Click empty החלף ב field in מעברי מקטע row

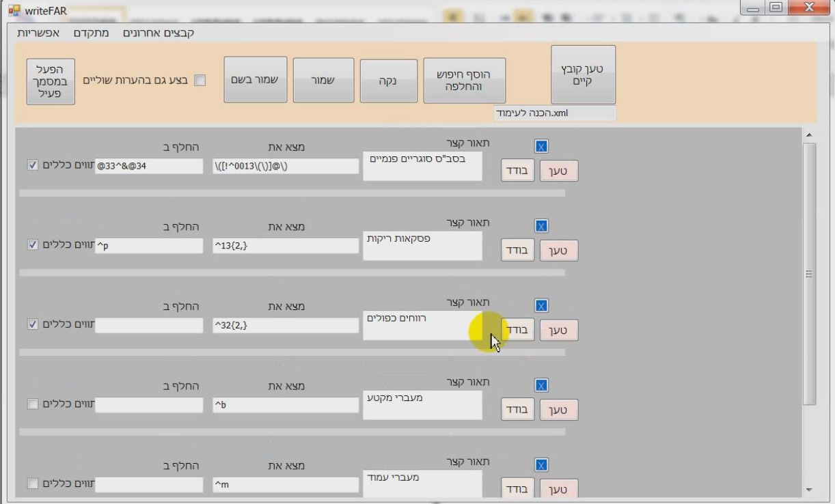coord(149,405)
